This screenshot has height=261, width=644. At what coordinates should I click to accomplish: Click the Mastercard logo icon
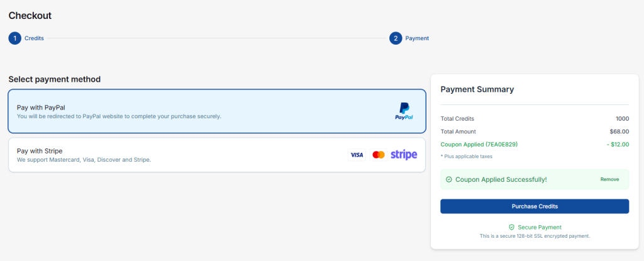(x=378, y=155)
